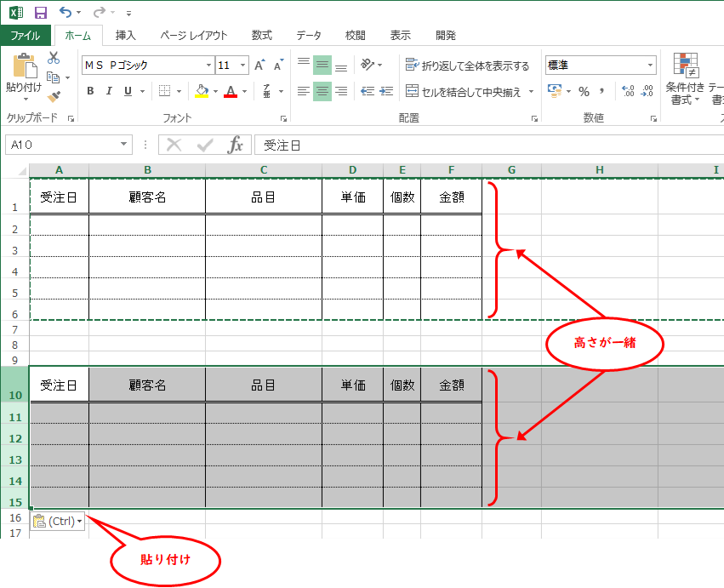Toggle Bold formatting
Image resolution: width=724 pixels, height=588 pixels.
90,91
